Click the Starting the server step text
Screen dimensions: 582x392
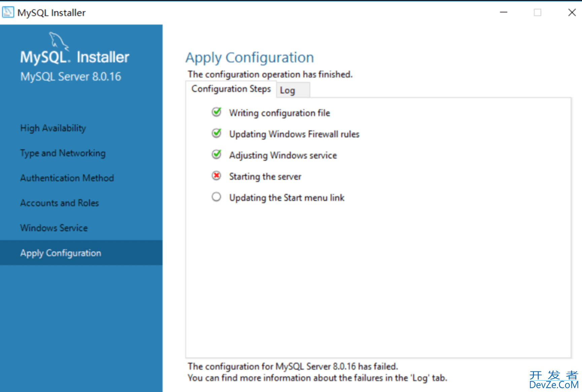coord(265,177)
